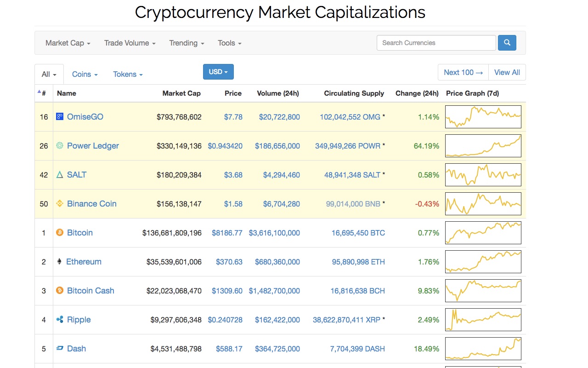Click the SALT triangle icon

click(x=59, y=174)
